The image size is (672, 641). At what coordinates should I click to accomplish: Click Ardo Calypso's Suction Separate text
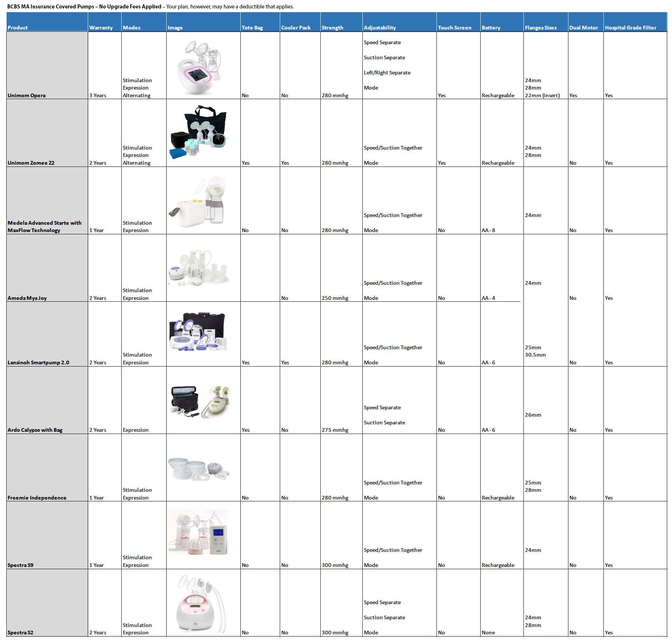pyautogui.click(x=384, y=423)
